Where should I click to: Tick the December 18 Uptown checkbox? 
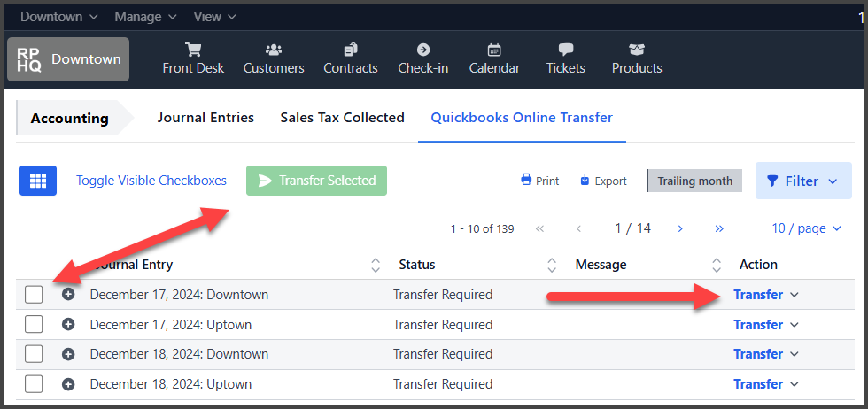click(34, 384)
